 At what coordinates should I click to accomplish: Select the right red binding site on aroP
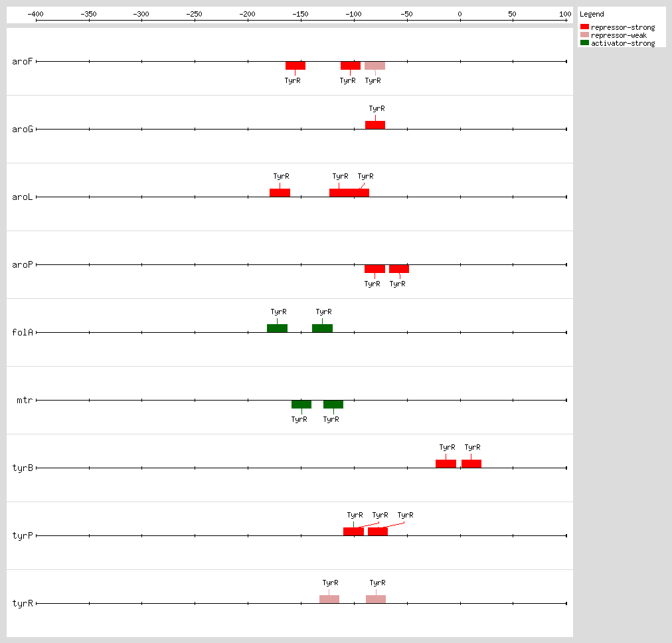(399, 269)
